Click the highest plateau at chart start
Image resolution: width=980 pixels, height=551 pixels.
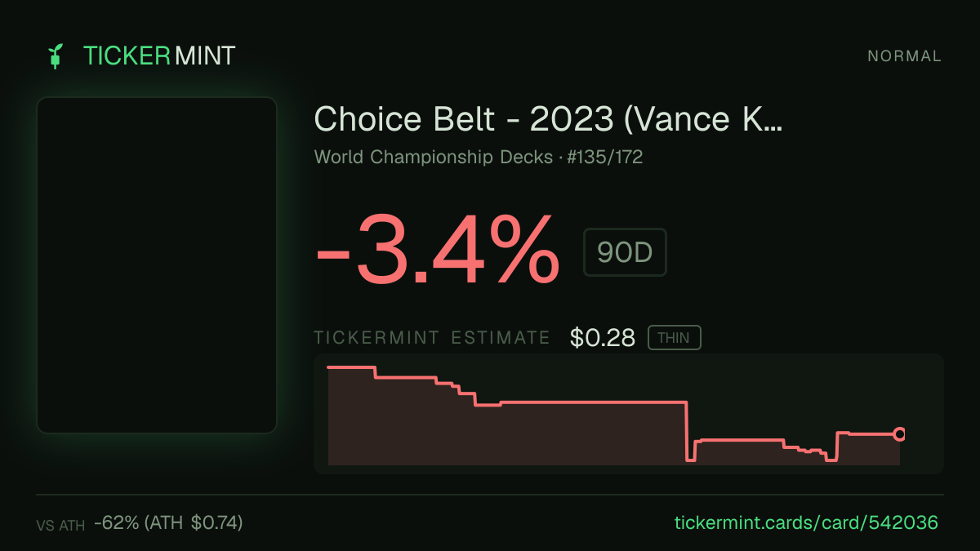point(351,367)
